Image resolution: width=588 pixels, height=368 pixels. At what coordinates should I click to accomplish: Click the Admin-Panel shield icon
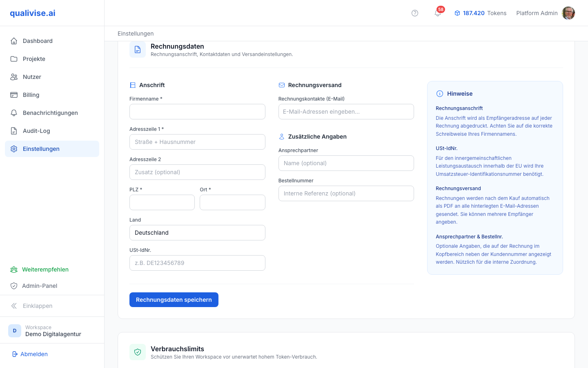14,286
